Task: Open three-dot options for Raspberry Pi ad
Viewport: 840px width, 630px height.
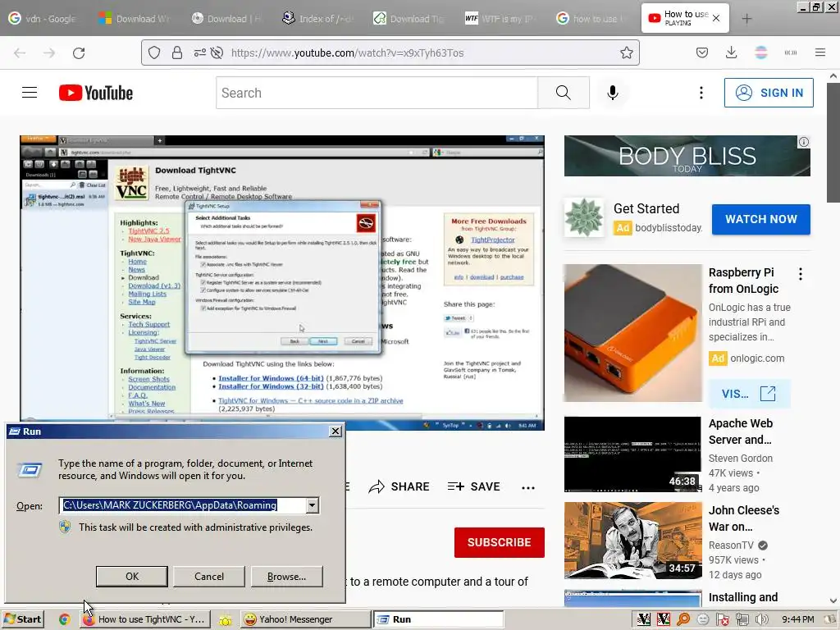Action: [x=801, y=274]
